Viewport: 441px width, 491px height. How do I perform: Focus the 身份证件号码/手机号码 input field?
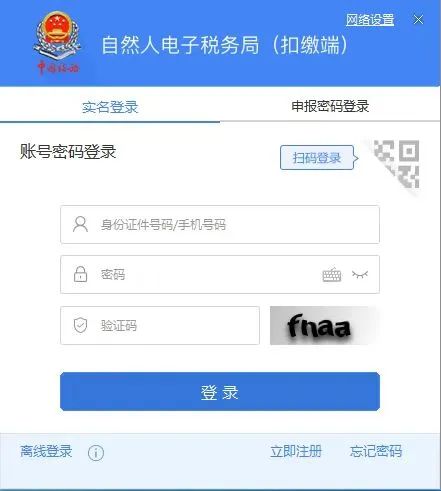[220, 225]
